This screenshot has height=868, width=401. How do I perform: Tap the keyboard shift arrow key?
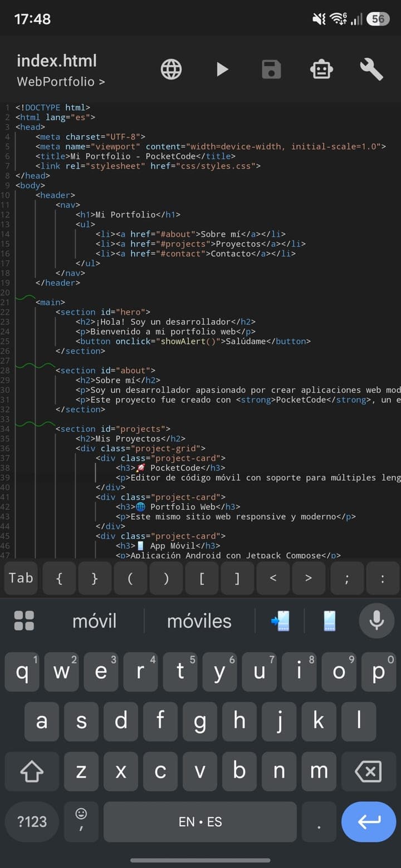pyautogui.click(x=32, y=771)
